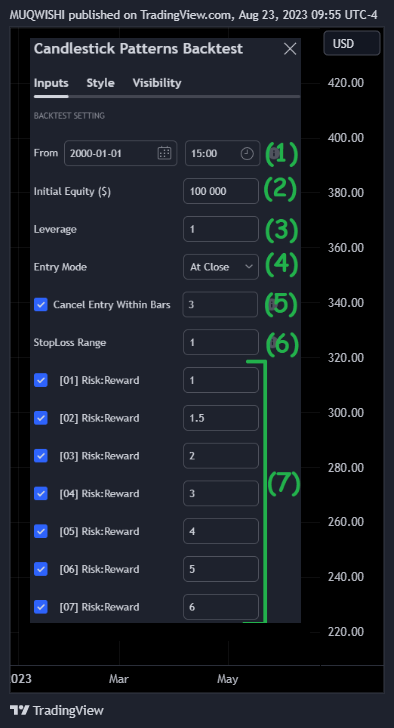Click the From time field 15:00
This screenshot has height=728, width=394.
(223, 153)
